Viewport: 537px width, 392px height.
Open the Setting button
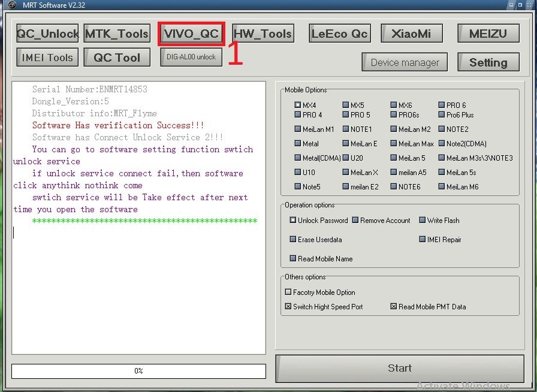coord(488,62)
